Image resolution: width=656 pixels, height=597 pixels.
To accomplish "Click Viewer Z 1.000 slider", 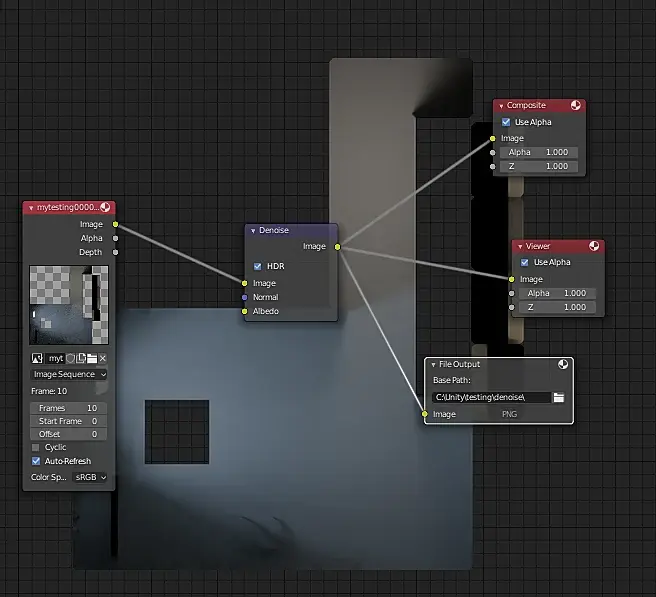I will [x=557, y=307].
